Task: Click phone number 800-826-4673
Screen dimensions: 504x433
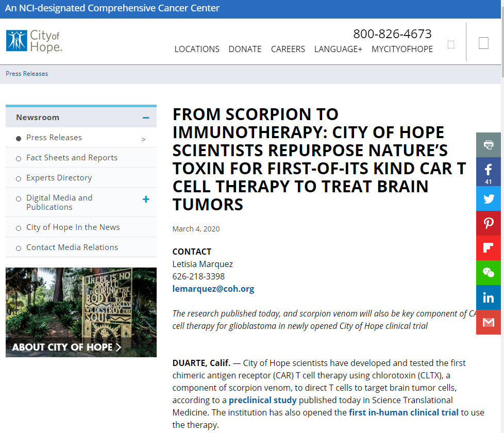Action: point(392,34)
